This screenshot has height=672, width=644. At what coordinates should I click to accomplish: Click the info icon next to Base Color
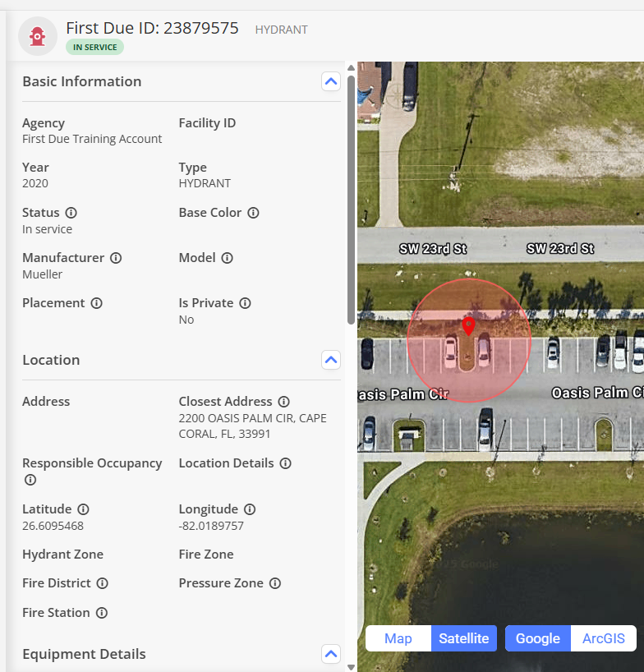tap(253, 213)
